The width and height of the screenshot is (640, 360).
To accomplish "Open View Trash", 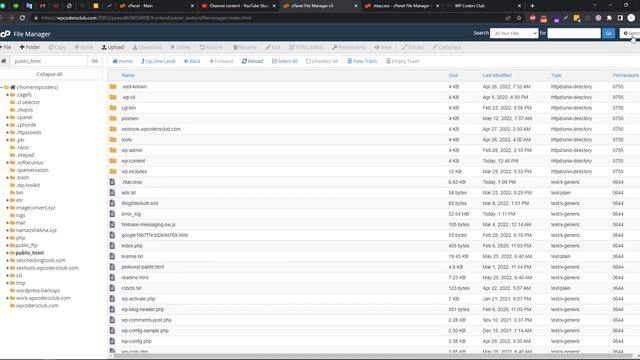I will click(x=362, y=61).
